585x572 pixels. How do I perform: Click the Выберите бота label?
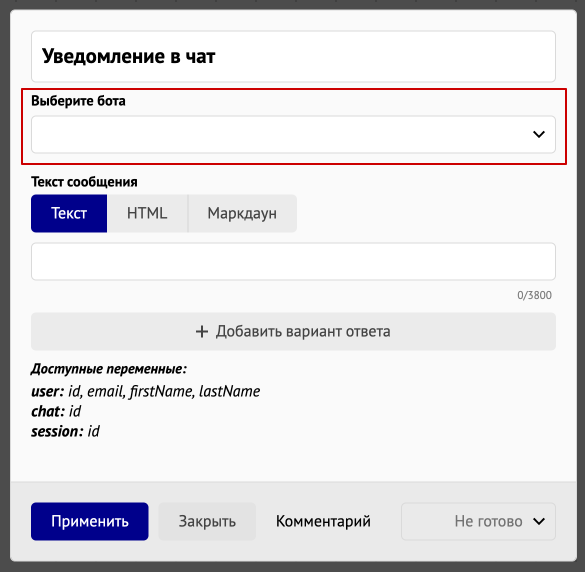tap(78, 101)
